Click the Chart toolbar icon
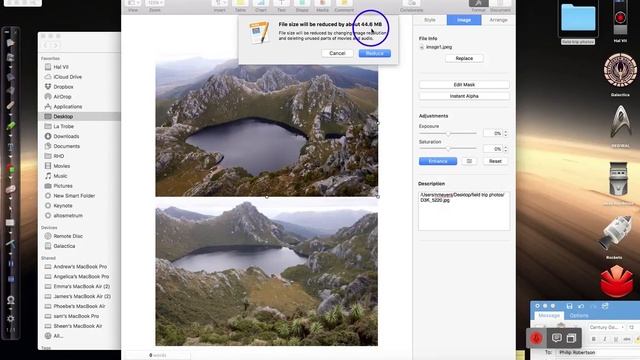640x360 pixels. coord(261,5)
